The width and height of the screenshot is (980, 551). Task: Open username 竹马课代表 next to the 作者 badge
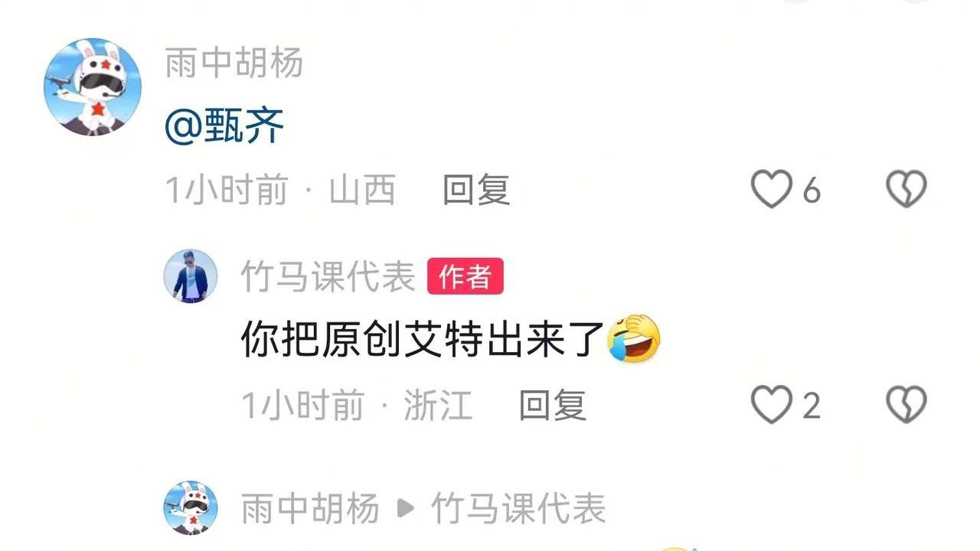328,277
